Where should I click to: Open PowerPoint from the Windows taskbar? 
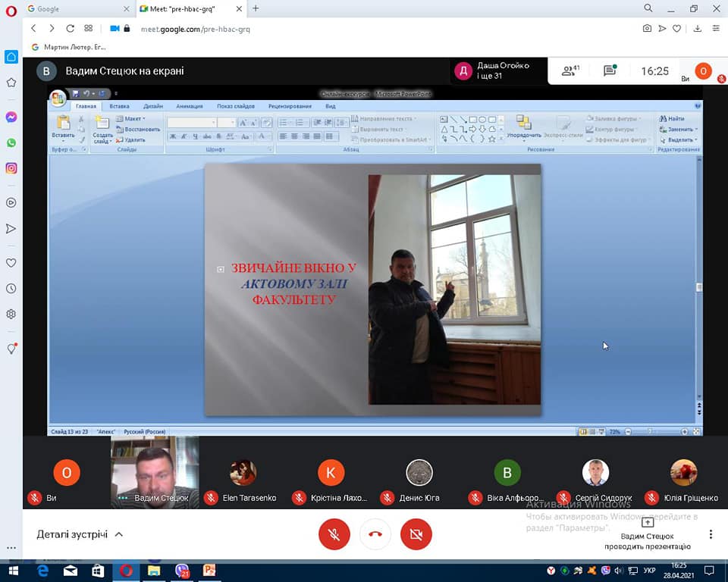209,571
